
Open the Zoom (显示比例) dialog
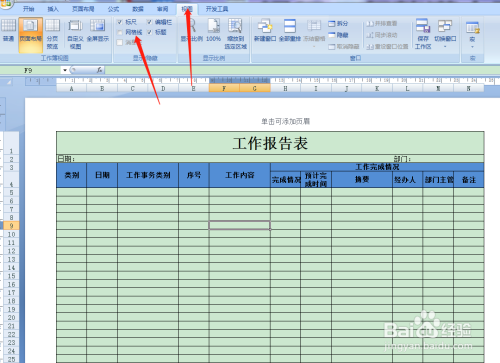coord(192,32)
